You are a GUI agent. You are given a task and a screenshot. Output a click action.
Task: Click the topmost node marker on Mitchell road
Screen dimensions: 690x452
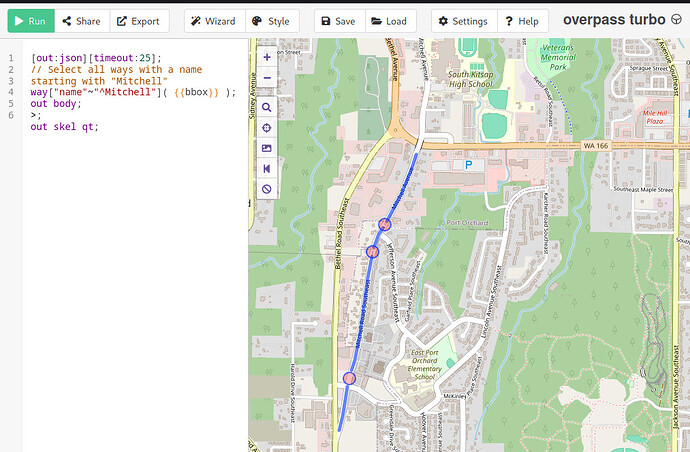385,224
